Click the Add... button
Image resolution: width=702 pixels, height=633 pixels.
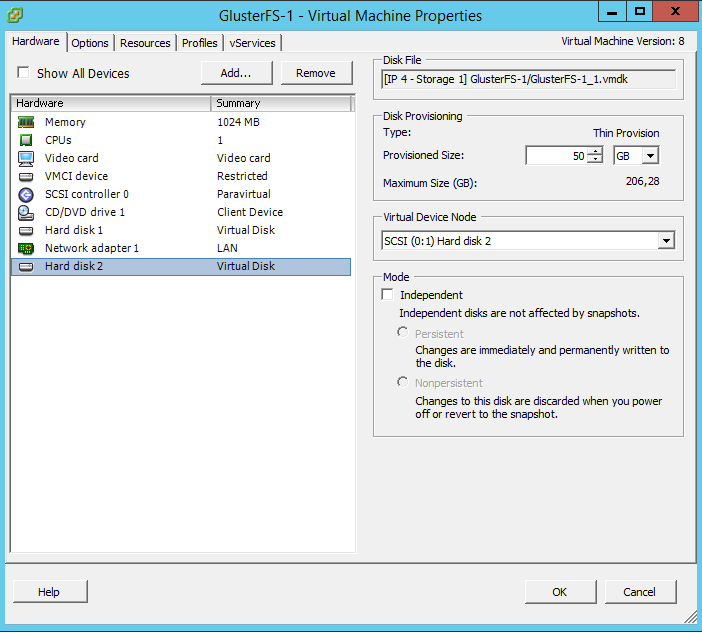pyautogui.click(x=236, y=73)
